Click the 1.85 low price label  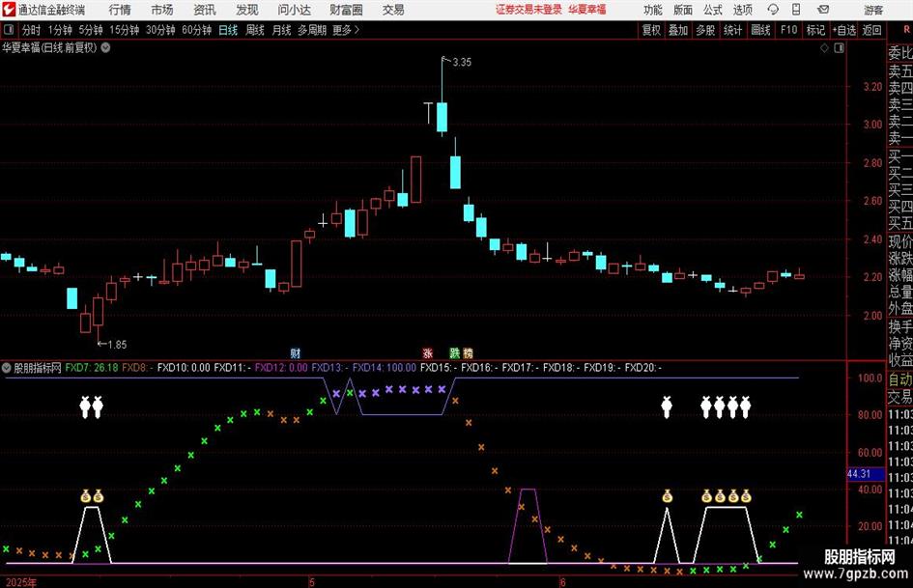(117, 345)
